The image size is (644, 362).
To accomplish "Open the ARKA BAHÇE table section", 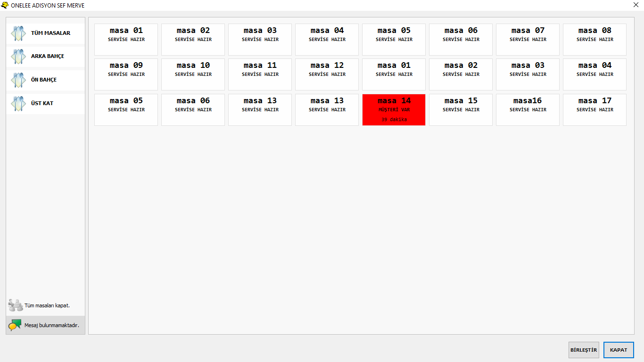I will coord(45,56).
